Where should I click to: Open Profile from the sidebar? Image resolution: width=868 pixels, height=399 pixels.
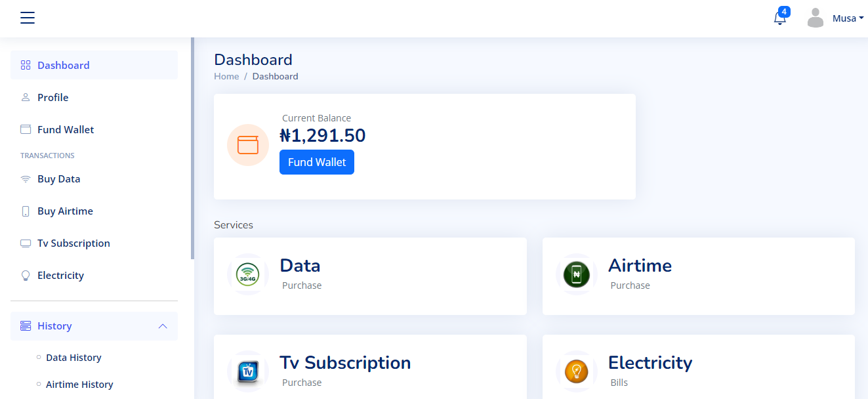(52, 97)
